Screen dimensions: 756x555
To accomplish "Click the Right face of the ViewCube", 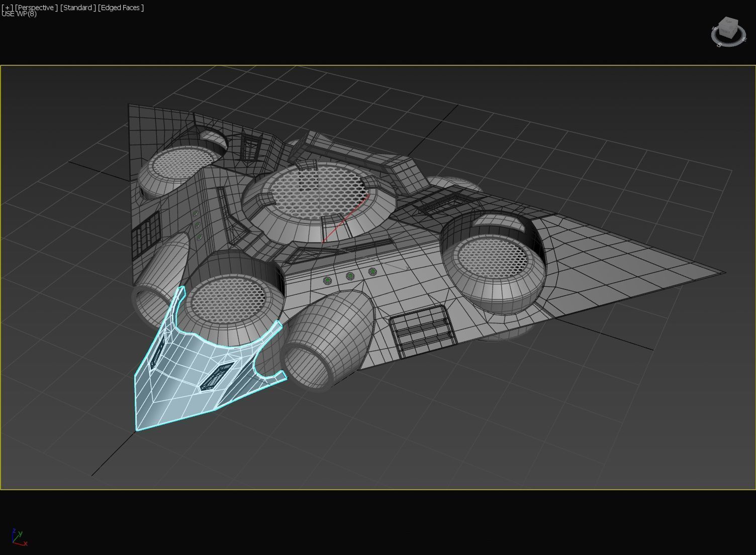I will (x=733, y=32).
